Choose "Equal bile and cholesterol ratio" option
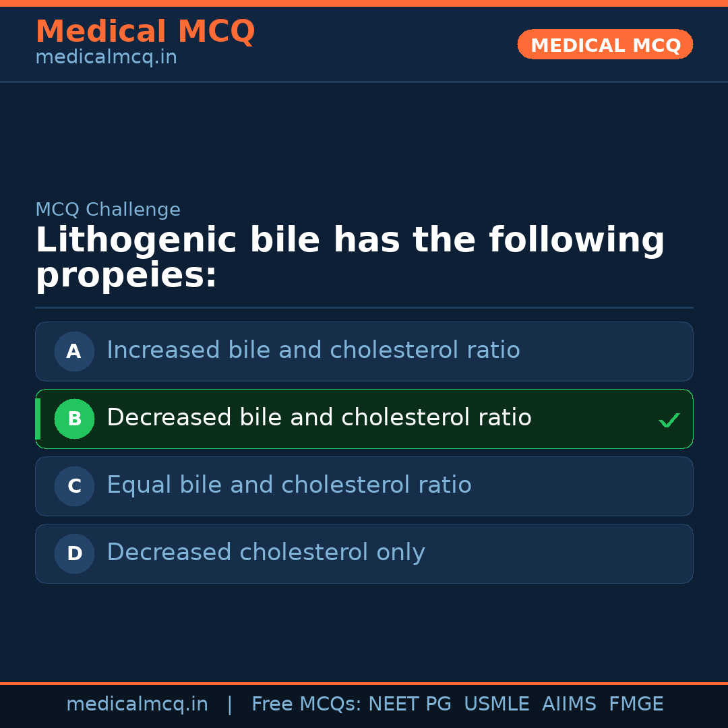 tap(289, 485)
